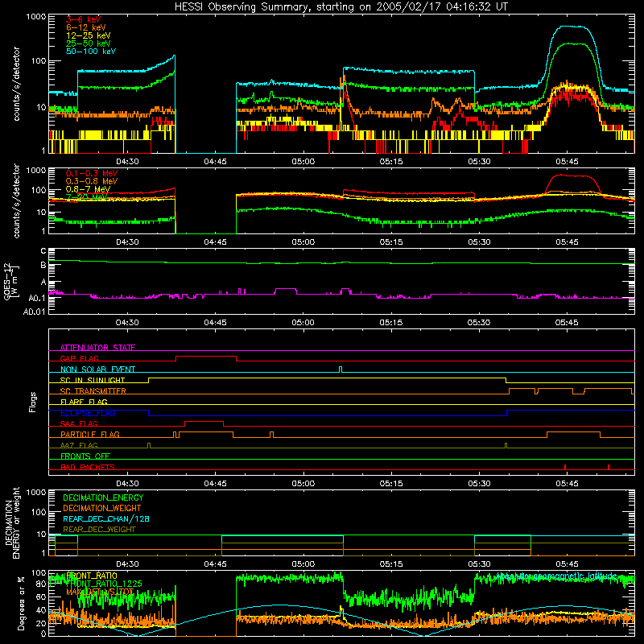
Task: Select the 50-100 keV legend label
Action: pyautogui.click(x=91, y=52)
